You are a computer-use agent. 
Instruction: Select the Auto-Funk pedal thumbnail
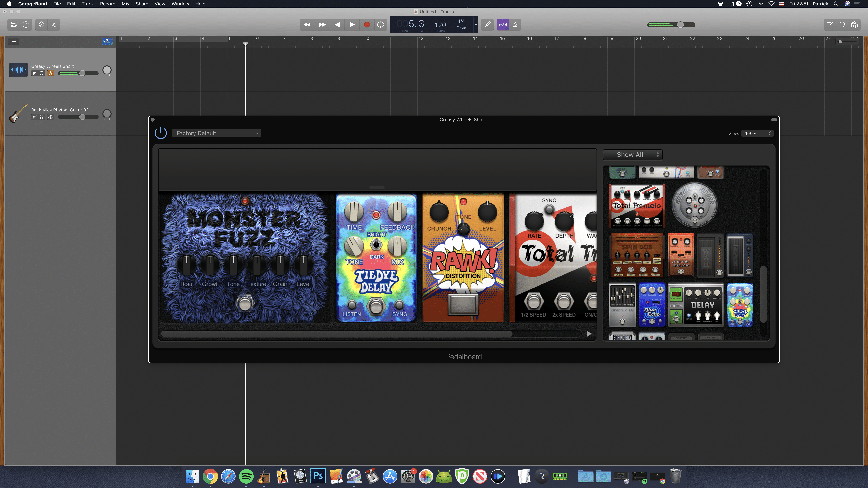tap(681, 255)
